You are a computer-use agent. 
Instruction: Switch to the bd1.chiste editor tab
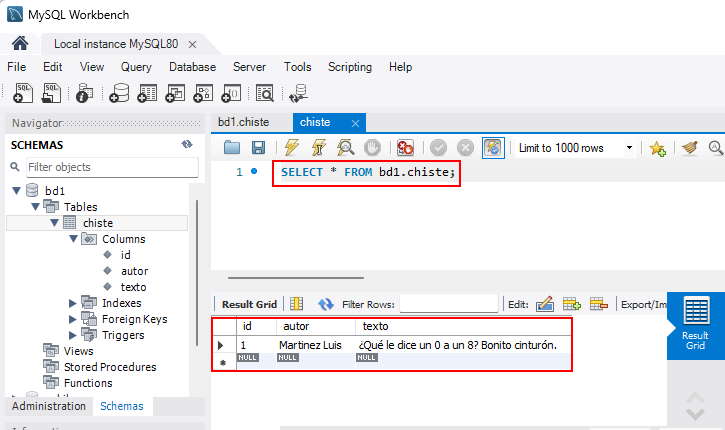(x=243, y=122)
